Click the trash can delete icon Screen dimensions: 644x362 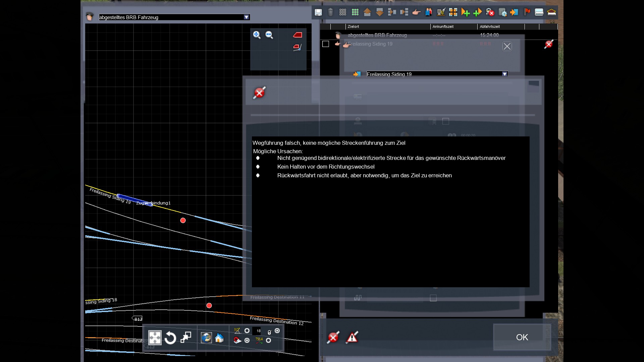click(330, 12)
